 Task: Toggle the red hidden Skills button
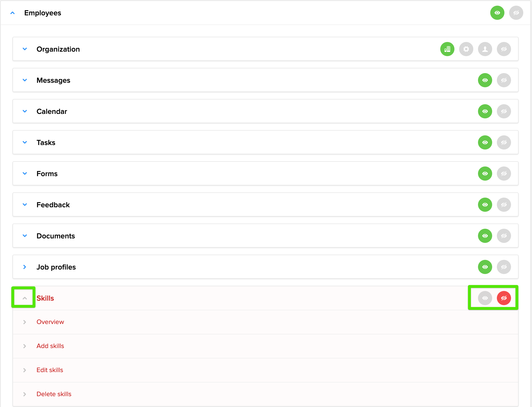[x=504, y=298]
